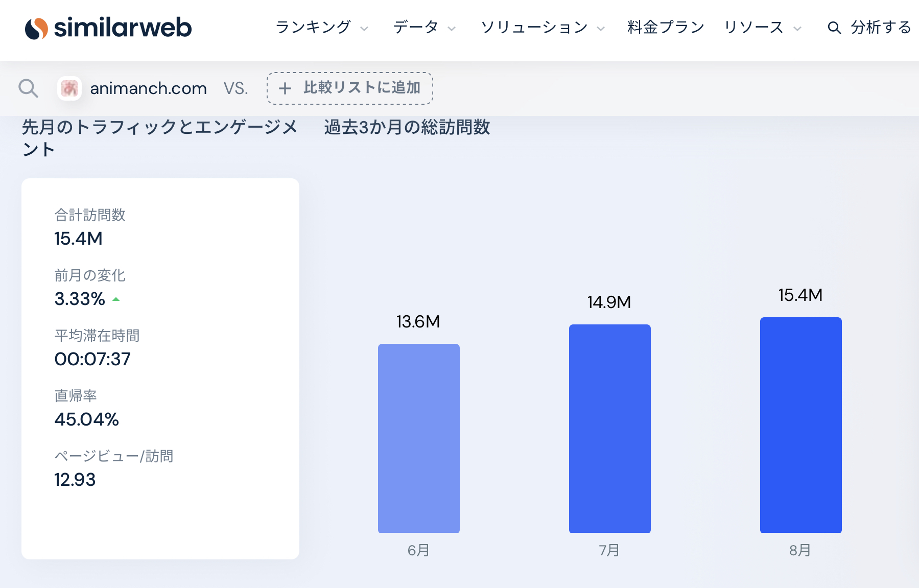This screenshot has width=919, height=588.
Task: Click the header search magnifier icon
Action: pyautogui.click(x=834, y=28)
